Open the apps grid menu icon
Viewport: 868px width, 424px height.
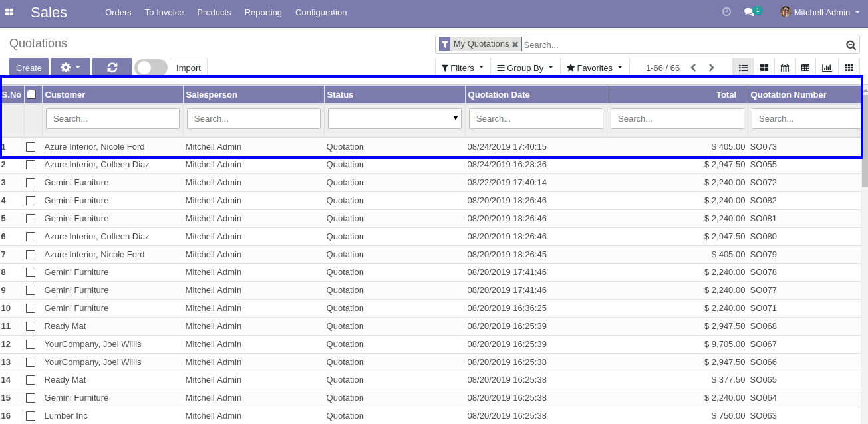[9, 13]
